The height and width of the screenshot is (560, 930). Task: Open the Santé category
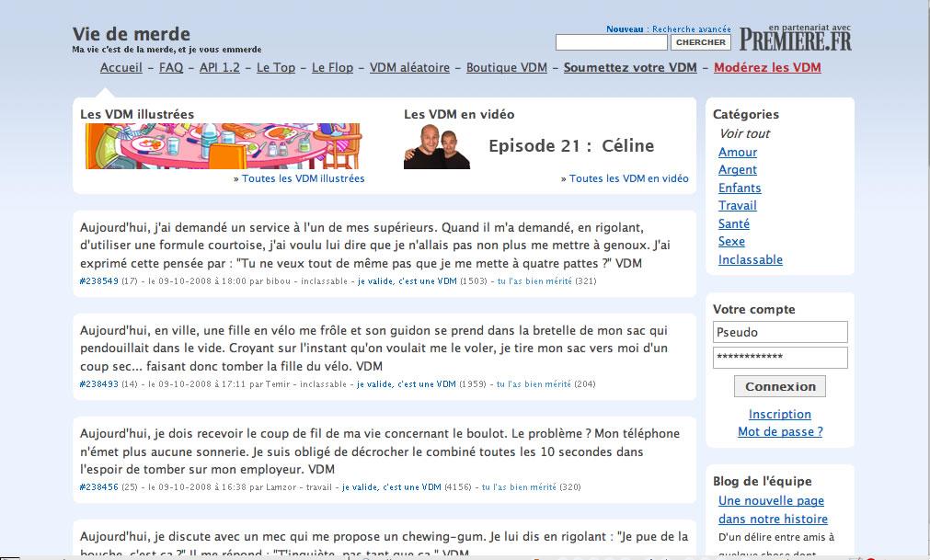pos(734,224)
